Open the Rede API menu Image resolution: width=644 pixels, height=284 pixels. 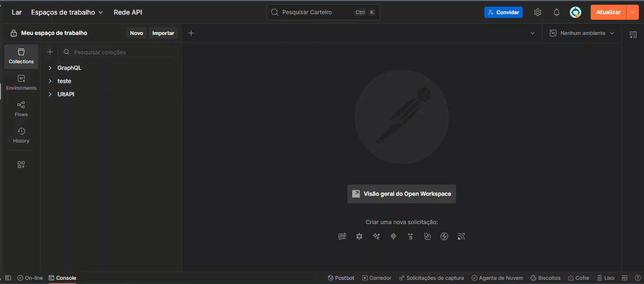128,12
